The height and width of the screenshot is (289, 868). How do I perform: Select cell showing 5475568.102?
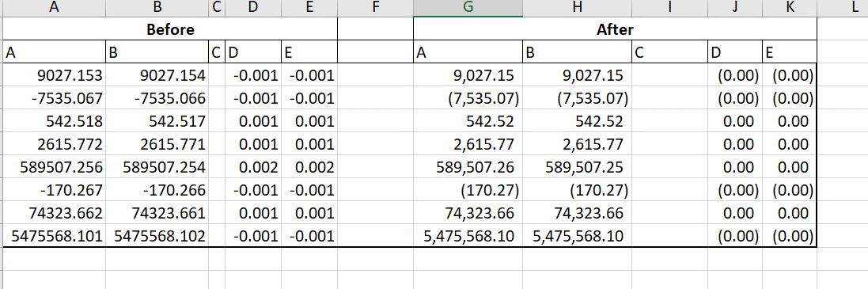click(157, 237)
